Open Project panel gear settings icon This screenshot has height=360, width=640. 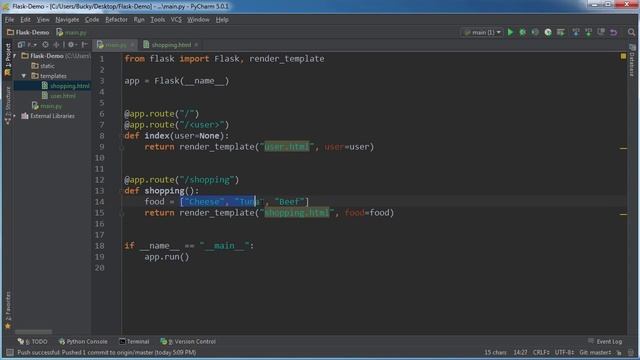72,44
